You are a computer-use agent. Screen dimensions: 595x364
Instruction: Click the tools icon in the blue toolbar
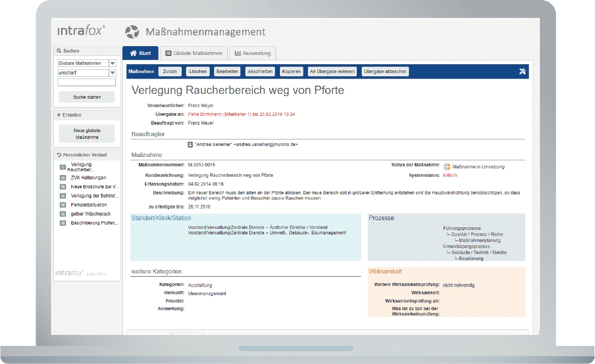(x=522, y=71)
